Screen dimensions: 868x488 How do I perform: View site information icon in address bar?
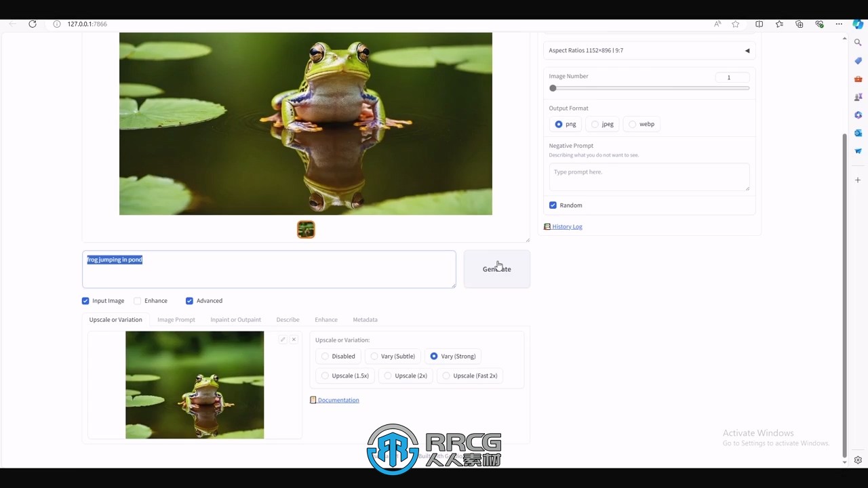click(58, 24)
